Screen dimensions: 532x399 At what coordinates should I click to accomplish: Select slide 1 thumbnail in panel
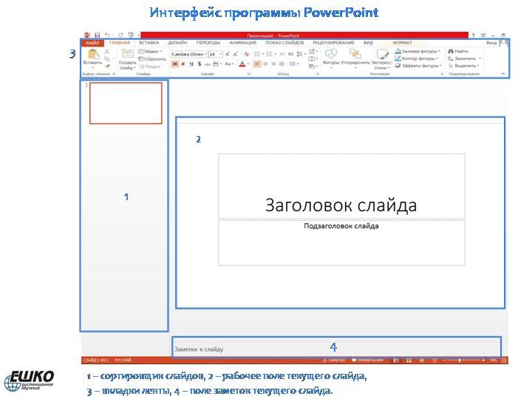(126, 103)
